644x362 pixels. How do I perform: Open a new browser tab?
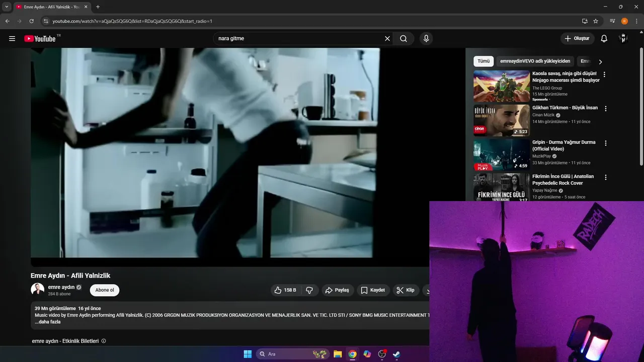(x=98, y=7)
